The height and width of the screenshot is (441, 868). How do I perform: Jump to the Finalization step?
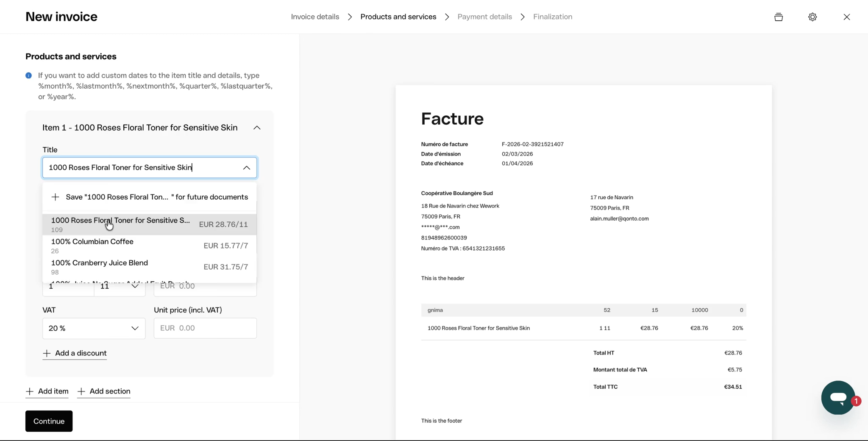552,17
